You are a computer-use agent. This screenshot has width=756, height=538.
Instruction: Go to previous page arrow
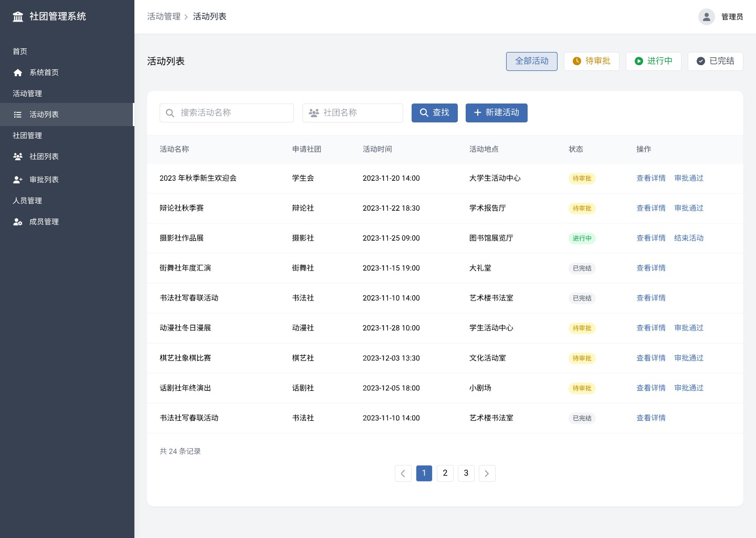coord(403,473)
